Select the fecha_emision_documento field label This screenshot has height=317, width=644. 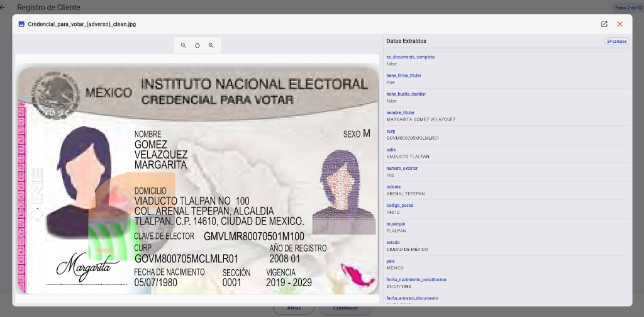412,298
